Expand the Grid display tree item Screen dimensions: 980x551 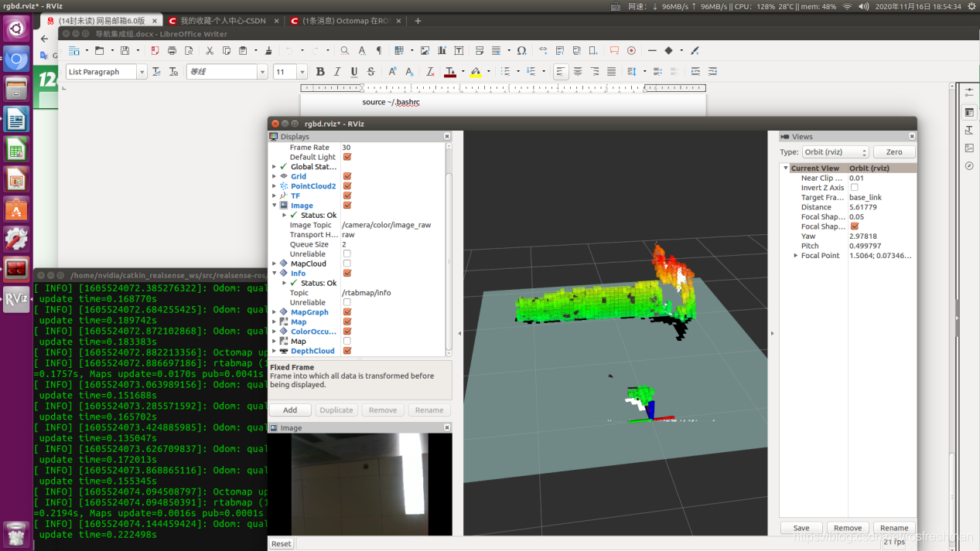[274, 176]
